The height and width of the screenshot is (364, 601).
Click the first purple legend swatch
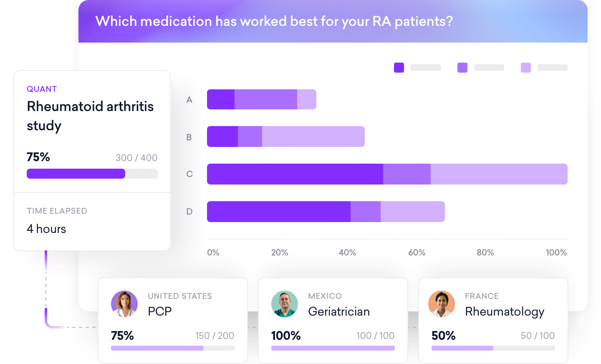click(399, 68)
